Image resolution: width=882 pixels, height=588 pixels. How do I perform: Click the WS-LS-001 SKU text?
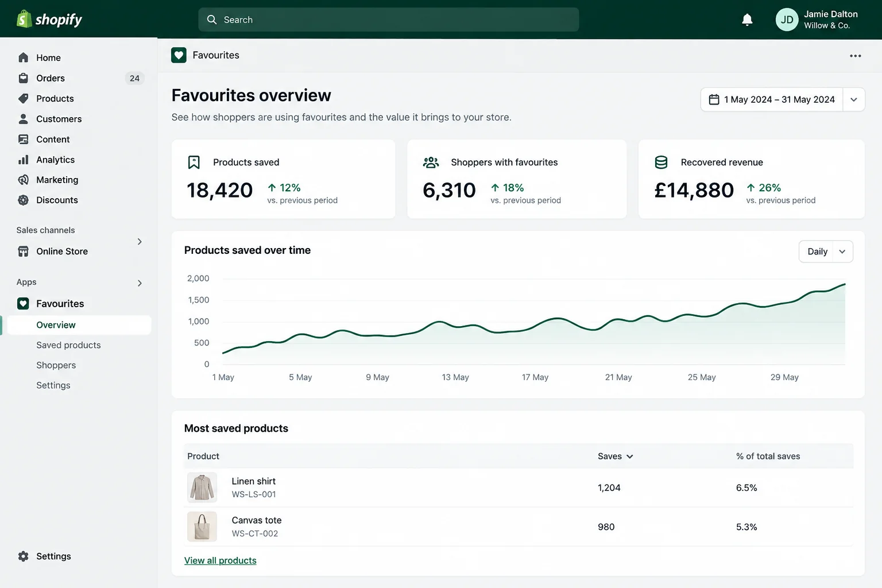pos(254,494)
